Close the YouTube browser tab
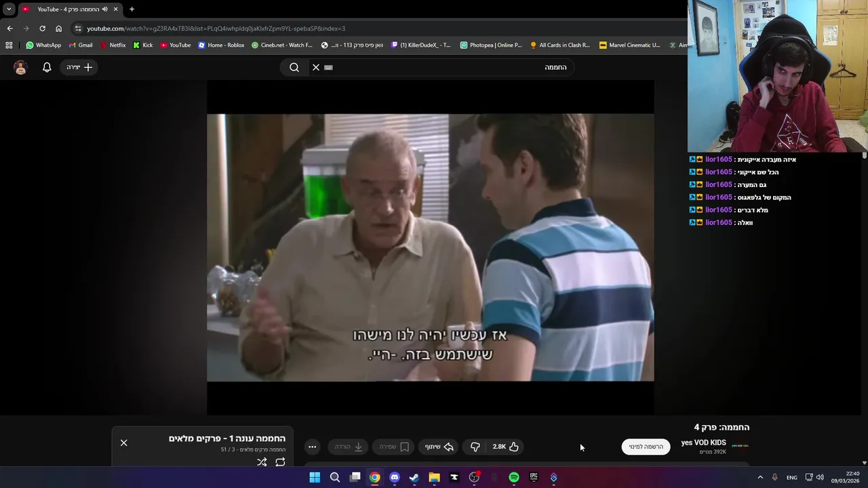Viewport: 868px width, 488px height. [x=115, y=9]
